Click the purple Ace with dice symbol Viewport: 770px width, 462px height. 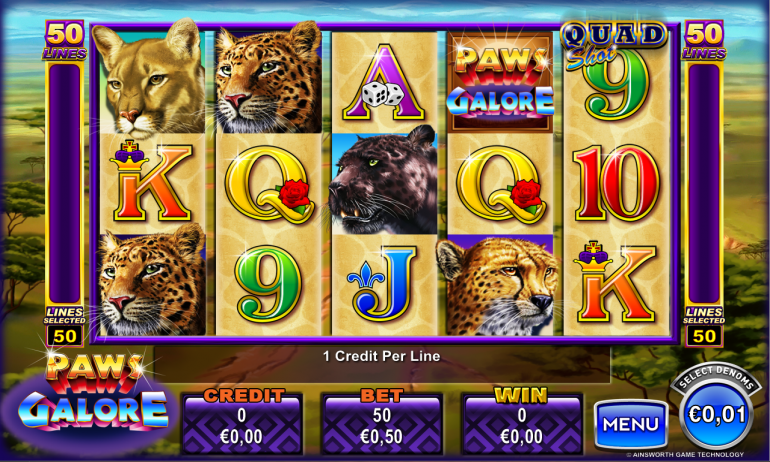point(384,82)
